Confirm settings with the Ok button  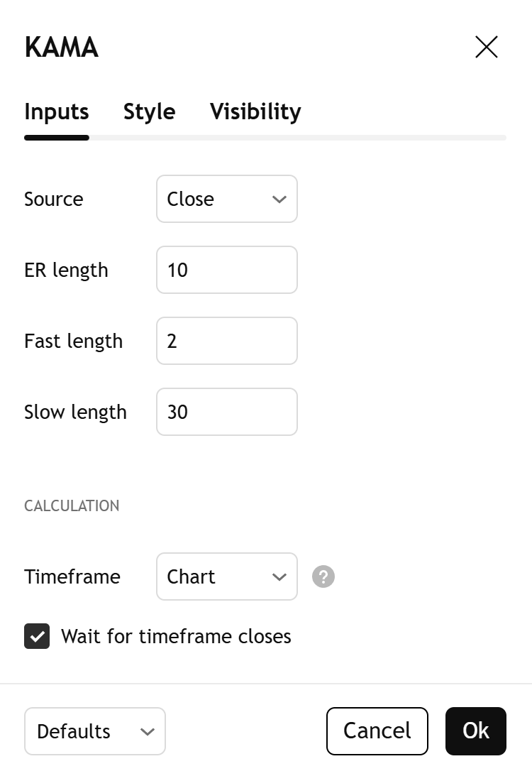[x=475, y=731]
